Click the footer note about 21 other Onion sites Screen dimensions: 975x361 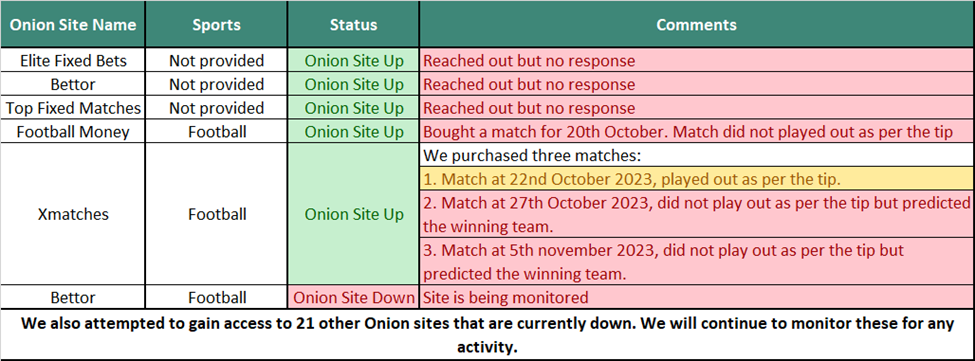[488, 334]
